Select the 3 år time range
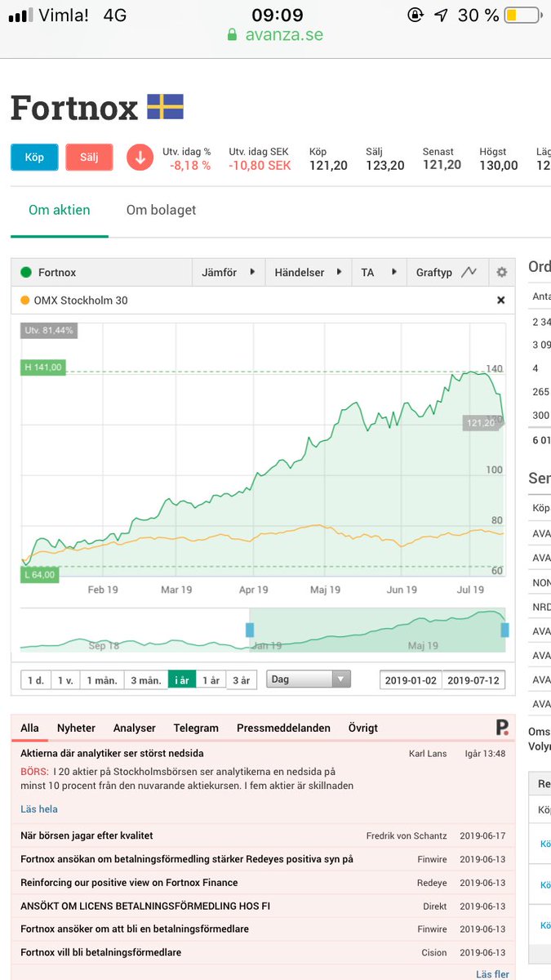 click(x=242, y=679)
